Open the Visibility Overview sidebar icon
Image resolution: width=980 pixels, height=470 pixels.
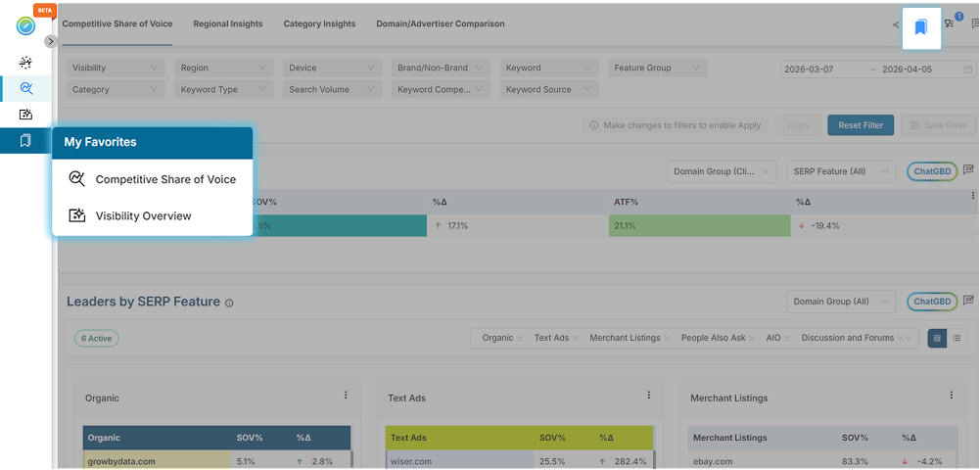pyautogui.click(x=25, y=115)
